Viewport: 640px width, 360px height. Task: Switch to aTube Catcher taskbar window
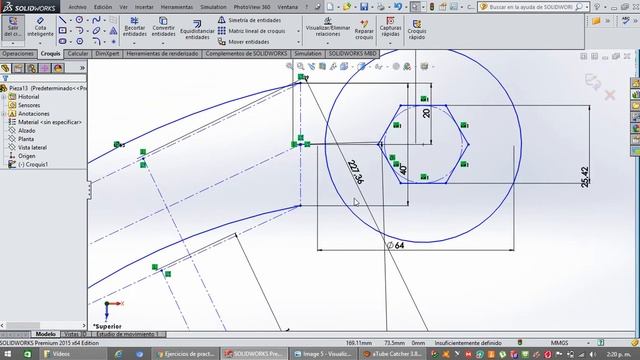pyautogui.click(x=393, y=354)
